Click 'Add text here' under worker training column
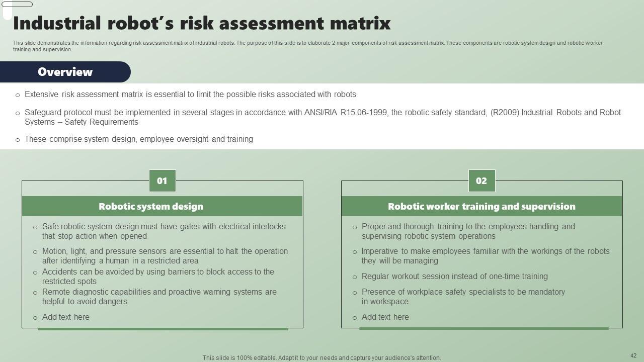The width and height of the screenshot is (644, 362). 385,317
